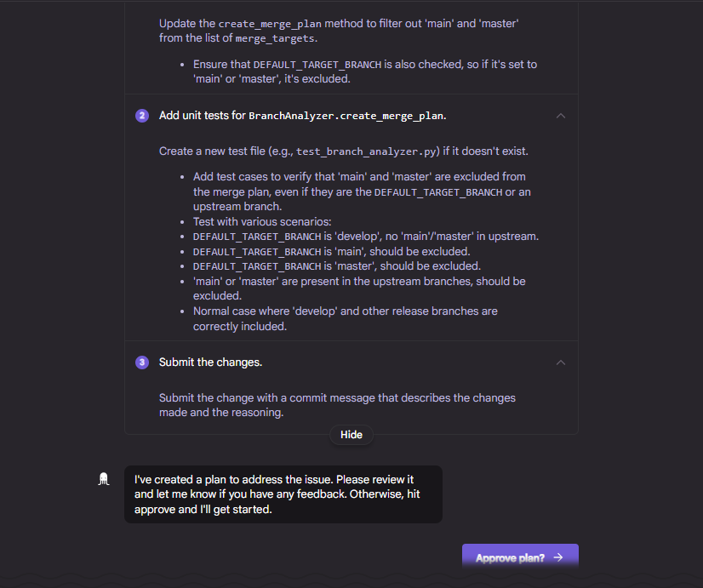Click the bullet 'is 'main', should be excluded'
Viewport: 703px width, 588px height.
(331, 251)
